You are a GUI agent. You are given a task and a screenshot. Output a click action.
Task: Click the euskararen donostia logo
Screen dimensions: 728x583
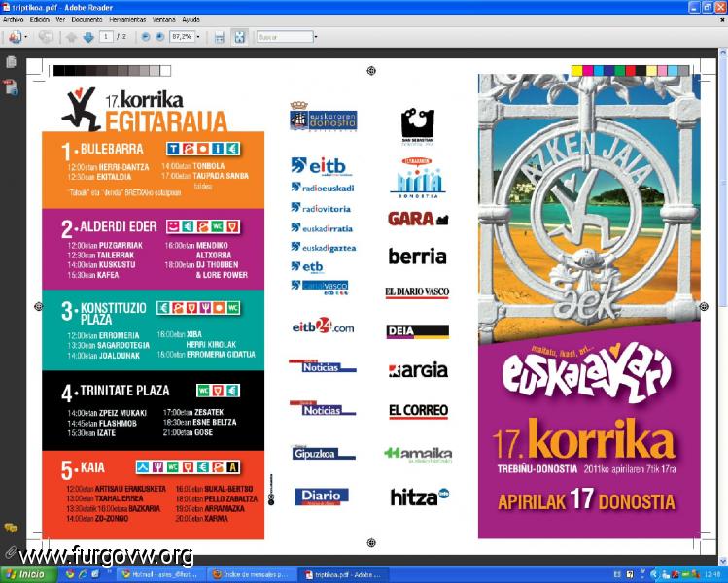[x=323, y=117]
